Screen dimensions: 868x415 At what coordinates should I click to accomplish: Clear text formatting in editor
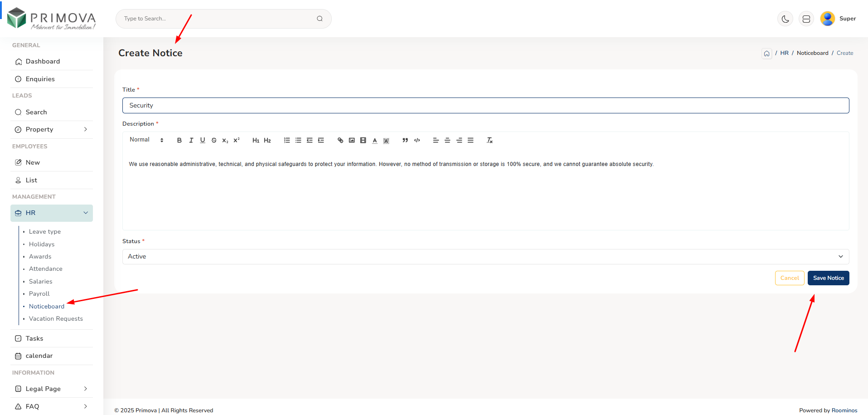490,141
